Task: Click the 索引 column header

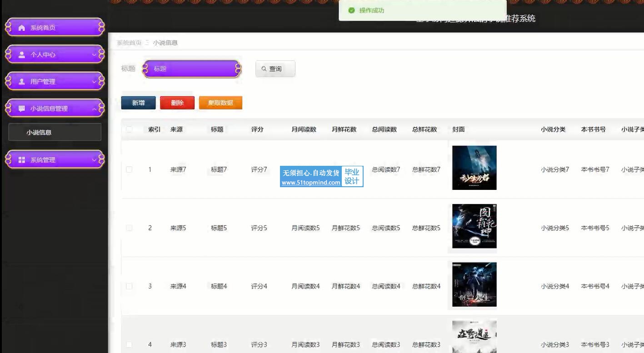Action: (155, 129)
